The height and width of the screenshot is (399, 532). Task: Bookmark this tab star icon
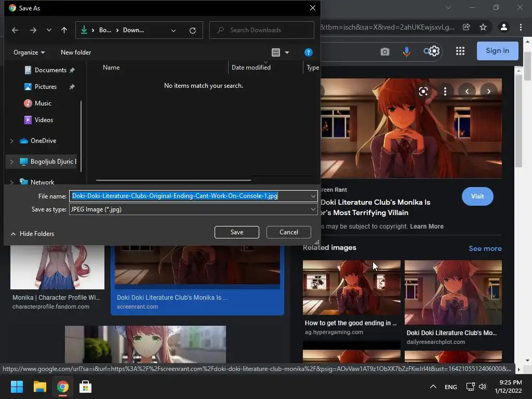(x=483, y=27)
